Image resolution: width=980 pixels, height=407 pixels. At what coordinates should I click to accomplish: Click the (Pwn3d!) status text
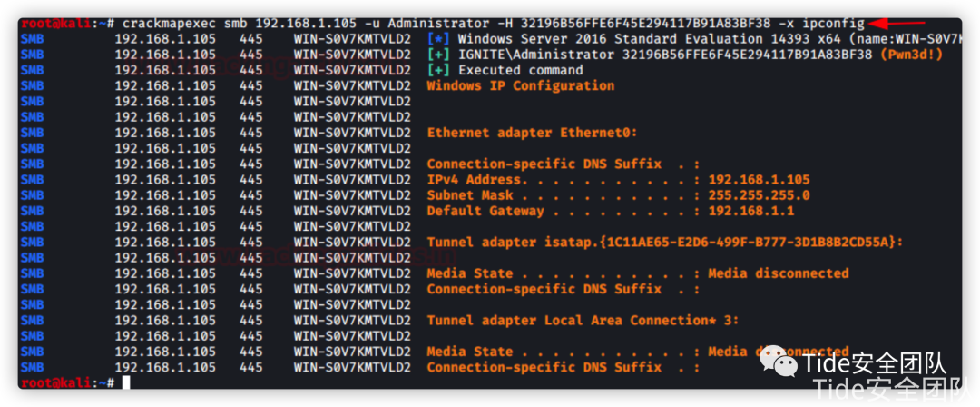point(911,55)
